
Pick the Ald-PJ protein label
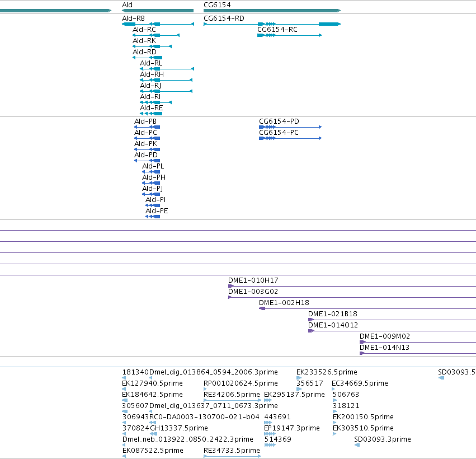[152, 189]
